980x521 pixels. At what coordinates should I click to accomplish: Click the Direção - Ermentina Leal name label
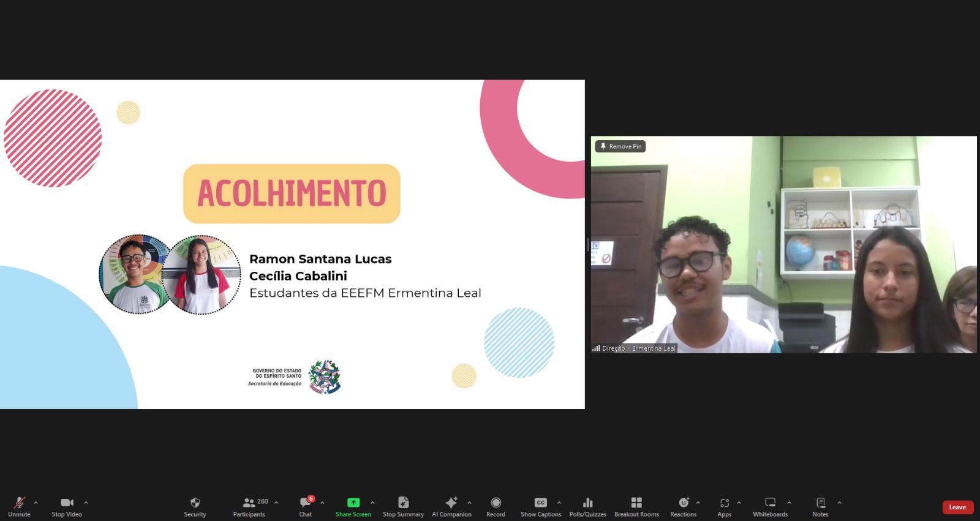tap(639, 348)
